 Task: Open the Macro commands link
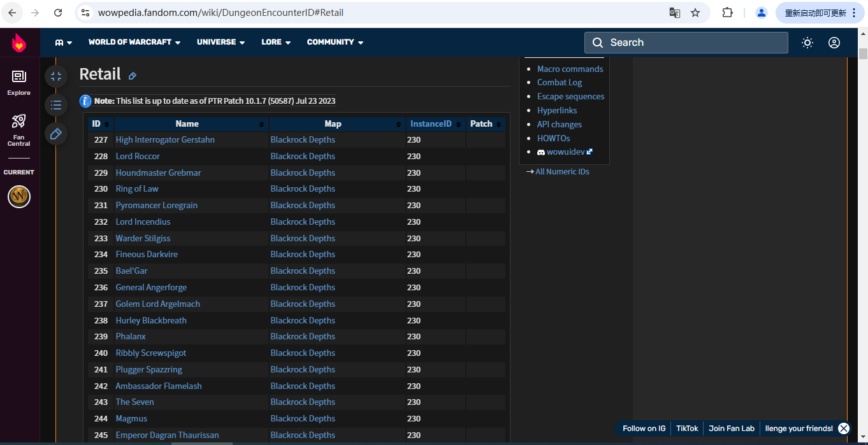point(570,69)
